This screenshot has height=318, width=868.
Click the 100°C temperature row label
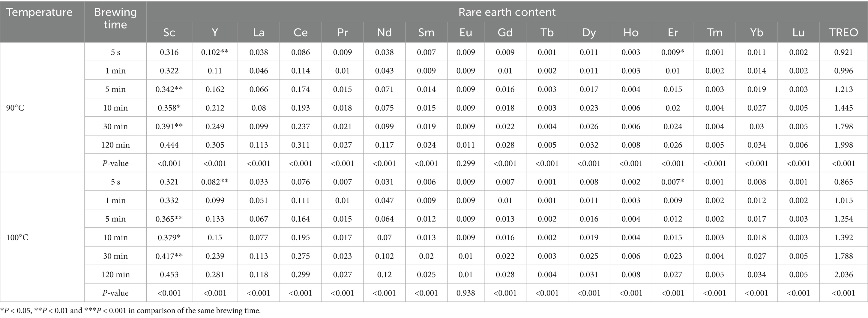click(x=17, y=238)
